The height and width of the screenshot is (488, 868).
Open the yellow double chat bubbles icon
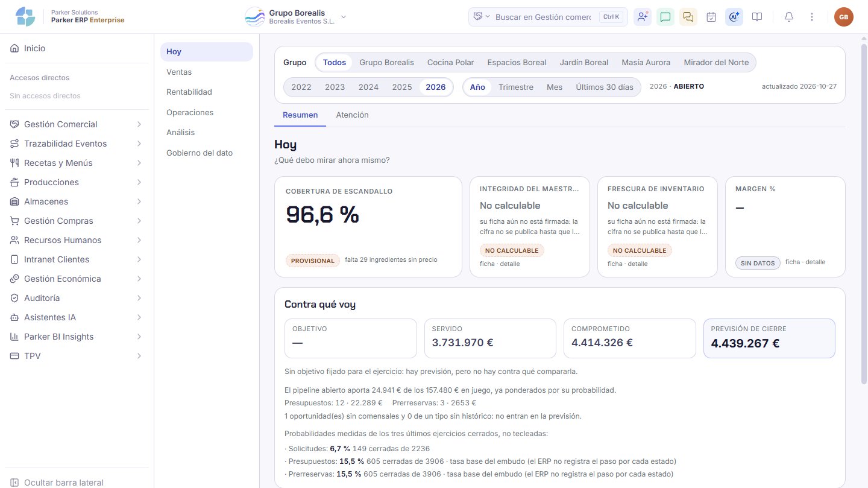point(688,17)
